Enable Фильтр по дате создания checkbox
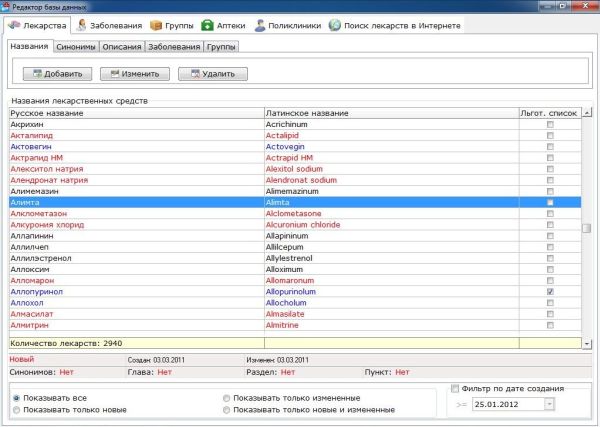600x427 pixels. click(455, 389)
